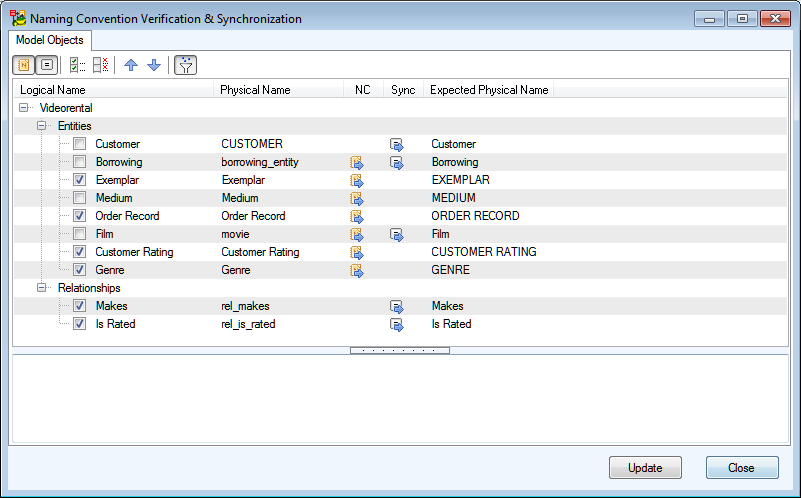
Task: Select expected name ORDER RECORD cell
Action: (475, 216)
